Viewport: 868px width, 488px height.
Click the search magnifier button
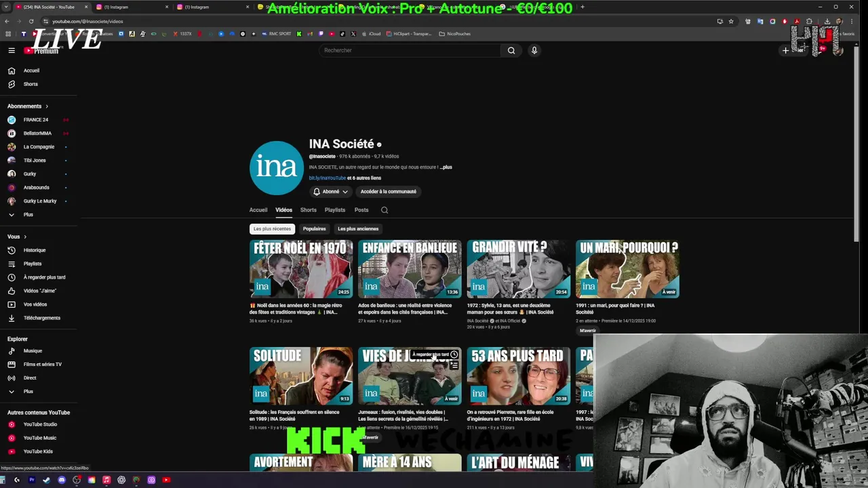pyautogui.click(x=511, y=50)
